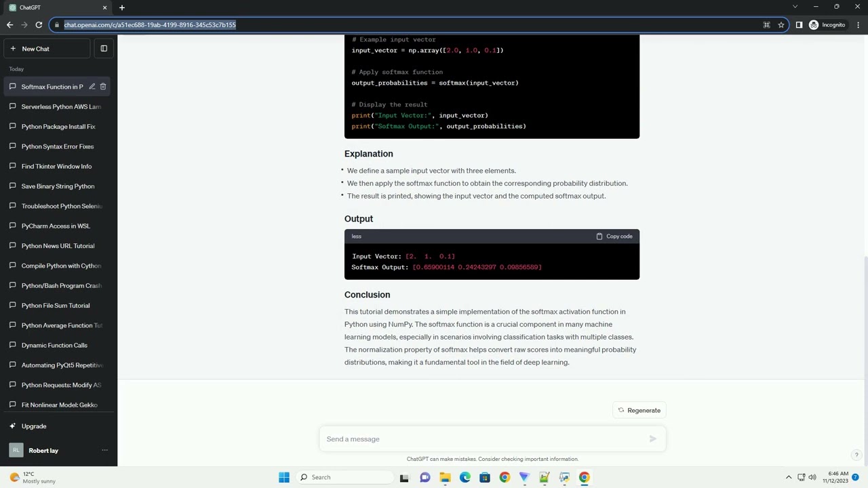Click the chat bubble icon for Dynamic Function Calls
This screenshot has width=868, height=488.
pos(12,346)
